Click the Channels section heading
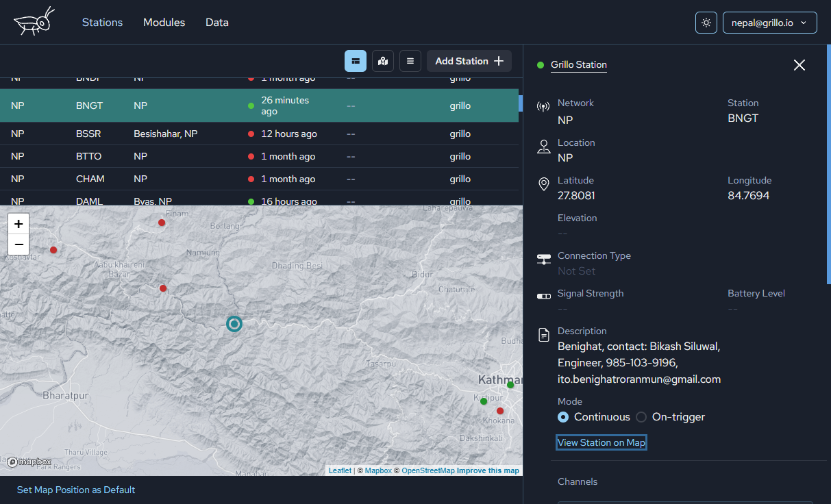831x504 pixels. (578, 481)
